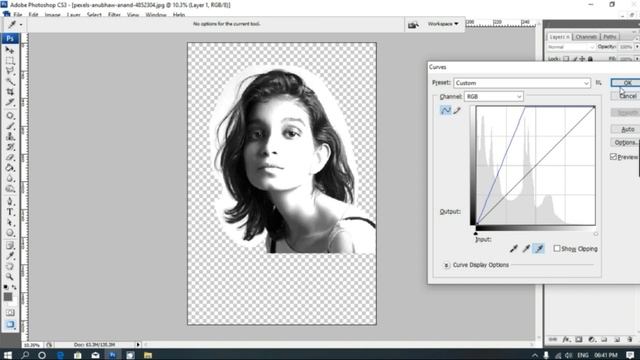
Task: Select the Shape tool in toolbox
Action: (10, 233)
